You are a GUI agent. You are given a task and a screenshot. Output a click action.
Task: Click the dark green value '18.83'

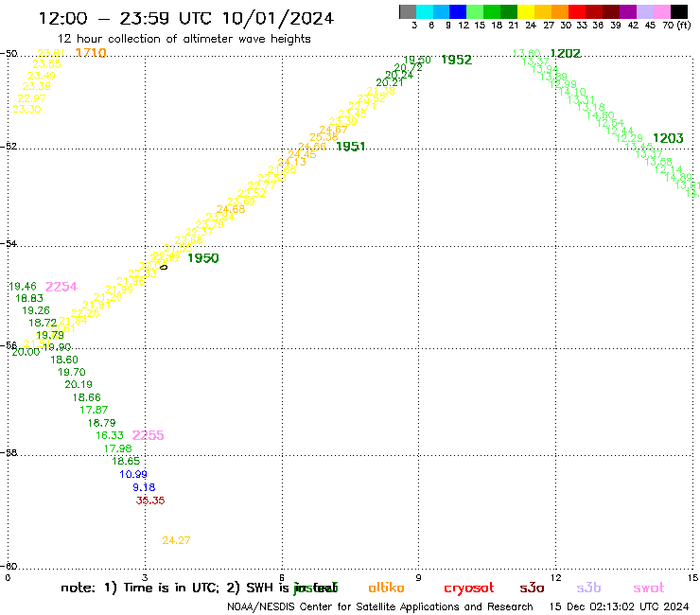[x=29, y=298]
